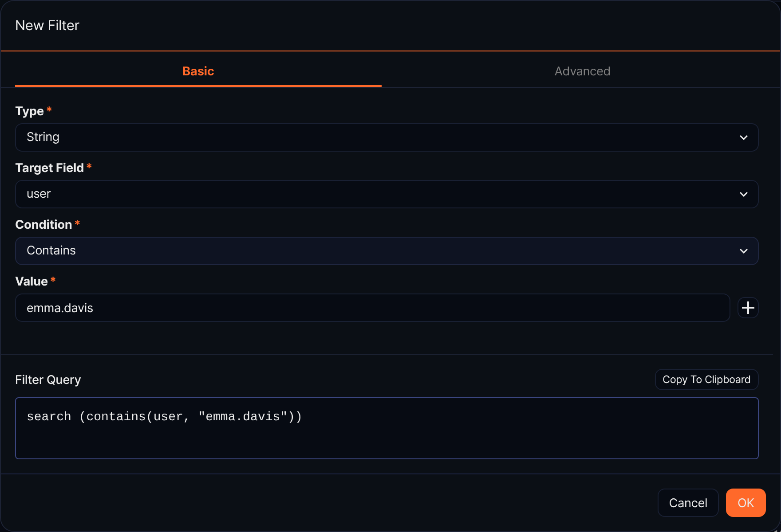Click the Value label
Screen dimensions: 781x532
(32, 282)
